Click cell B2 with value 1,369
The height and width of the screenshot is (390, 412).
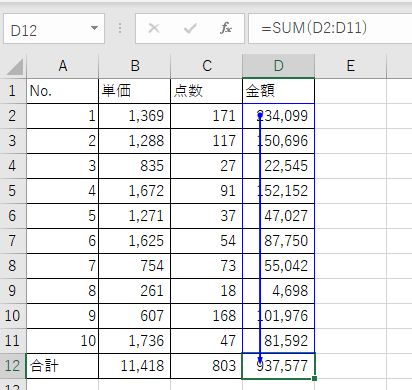coord(135,116)
